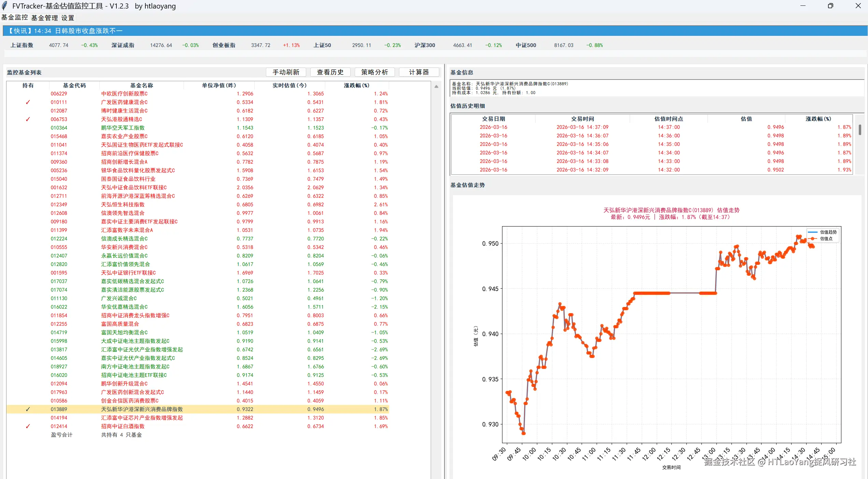Open the 基金管理 menu

pyautogui.click(x=44, y=18)
